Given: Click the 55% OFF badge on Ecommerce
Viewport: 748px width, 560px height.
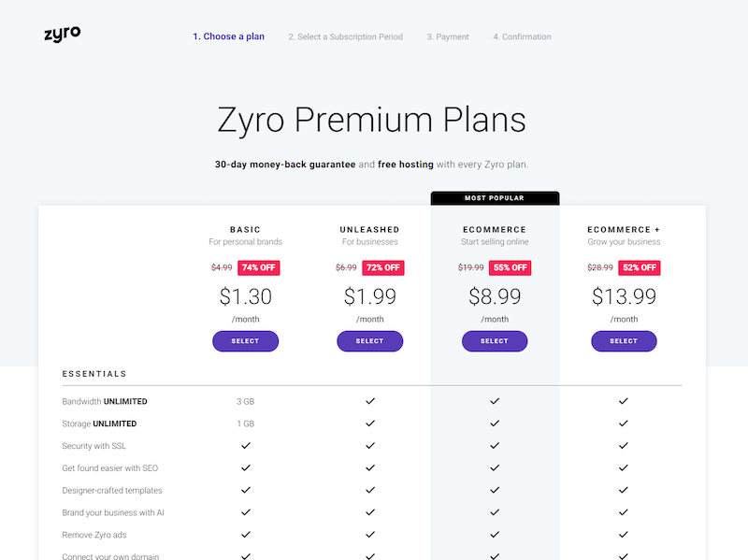Looking at the screenshot, I should pyautogui.click(x=510, y=267).
